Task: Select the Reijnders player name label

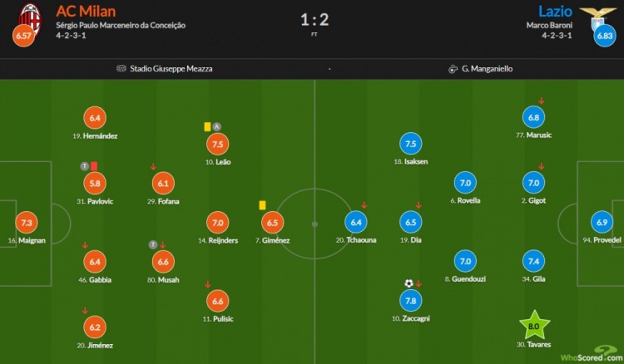Action: (216, 240)
